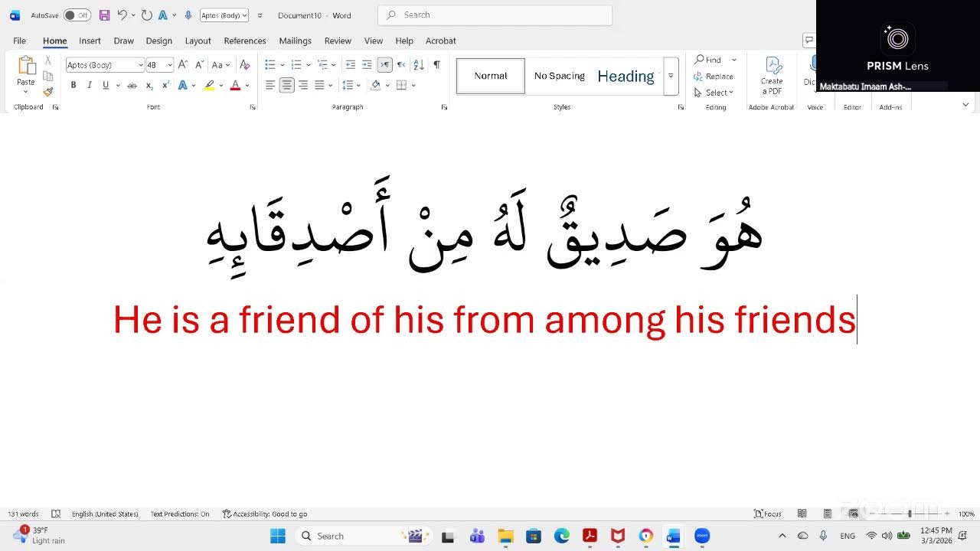Open the Font dialog launcher

point(253,107)
